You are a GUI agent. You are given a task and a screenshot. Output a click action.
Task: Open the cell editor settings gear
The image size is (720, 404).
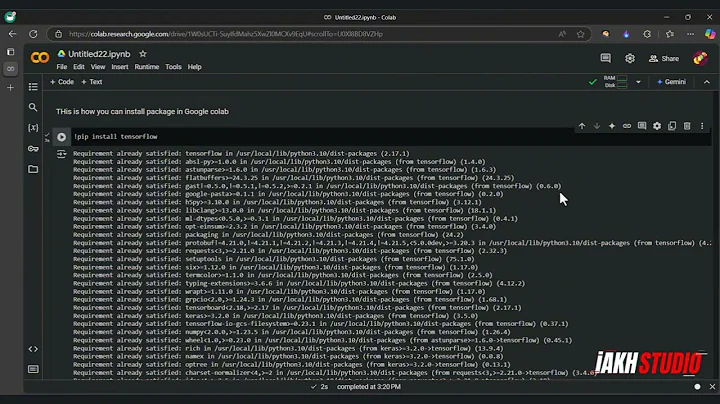point(657,126)
